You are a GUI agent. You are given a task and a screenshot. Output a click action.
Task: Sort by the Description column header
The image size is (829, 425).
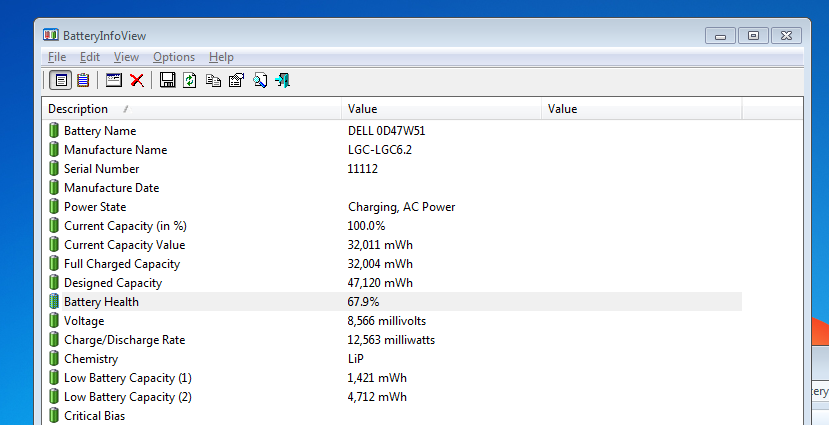pos(192,109)
